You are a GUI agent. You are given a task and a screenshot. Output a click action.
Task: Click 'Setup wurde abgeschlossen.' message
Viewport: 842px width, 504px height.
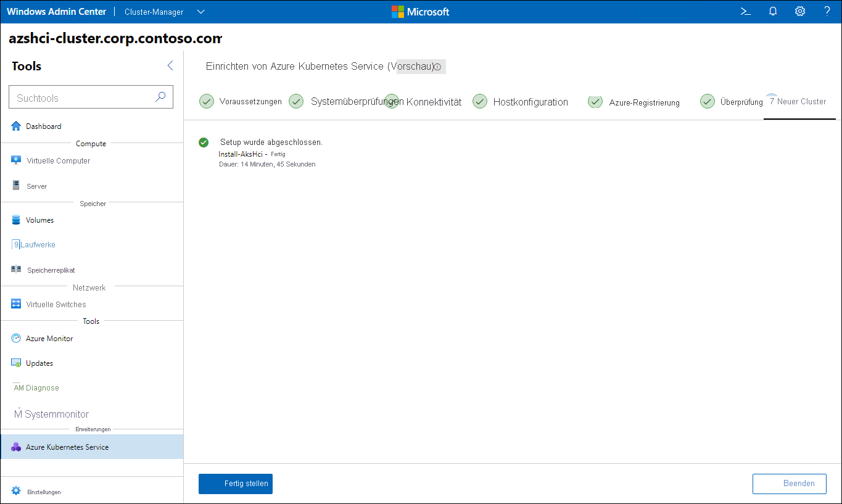pyautogui.click(x=271, y=143)
